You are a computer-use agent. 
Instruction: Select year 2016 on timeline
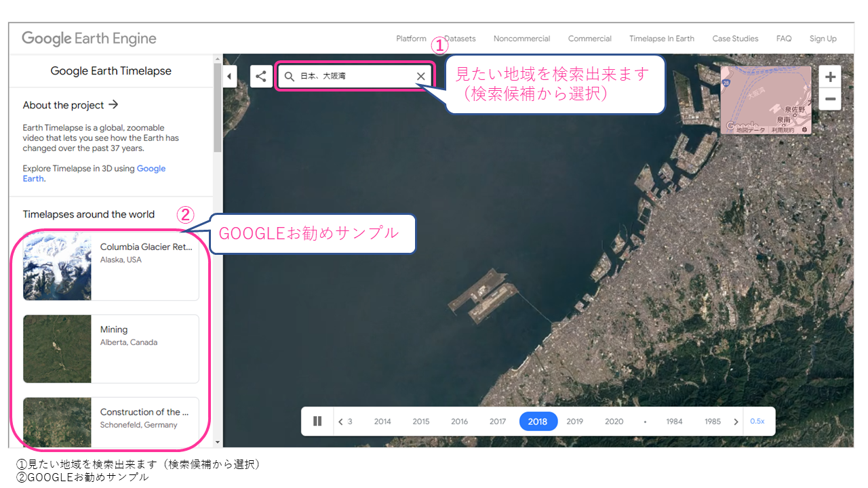[460, 422]
